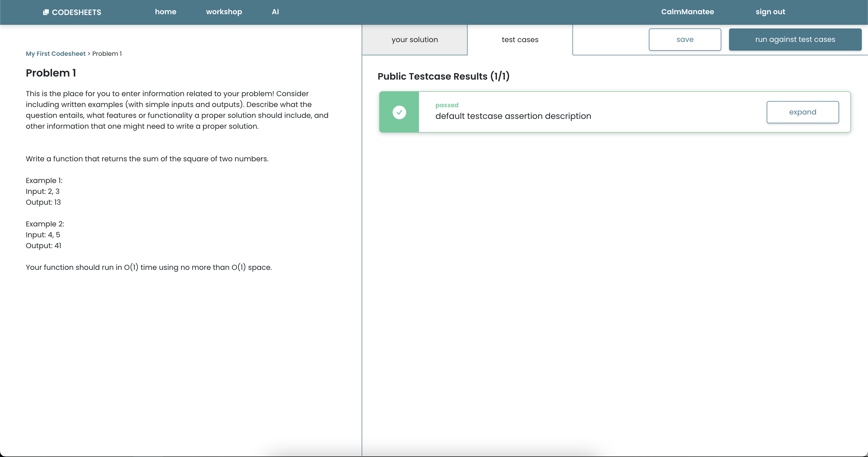This screenshot has height=457, width=868.
Task: Run against test cases
Action: pyautogui.click(x=795, y=40)
